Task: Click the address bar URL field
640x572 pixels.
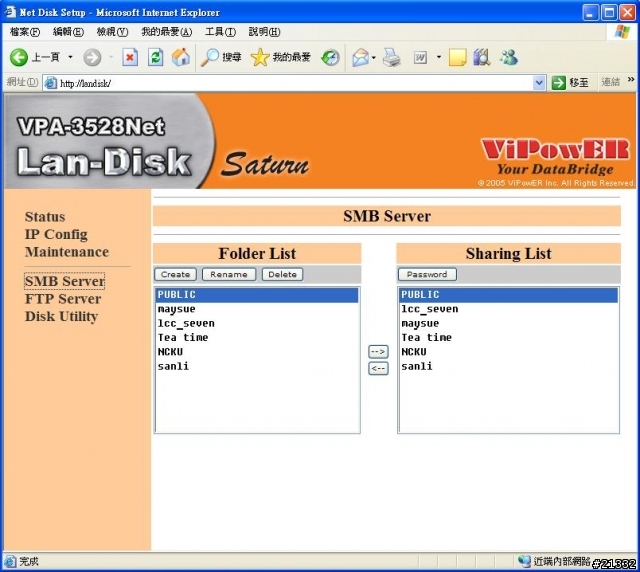Action: (294, 83)
